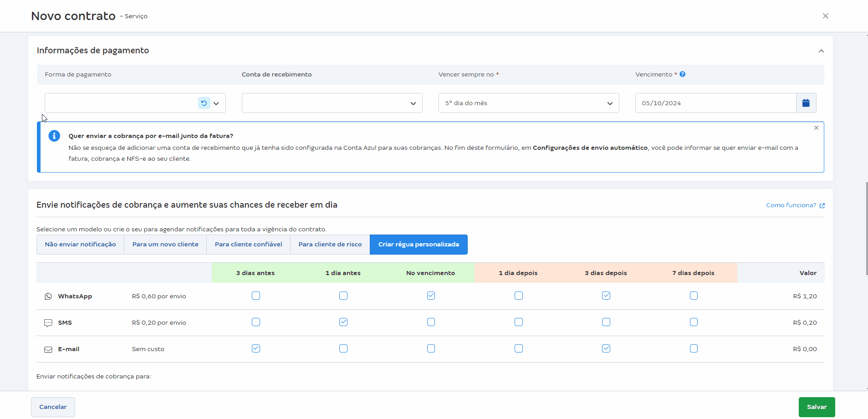Image resolution: width=868 pixels, height=419 pixels.
Task: Open the Forma de pagamento dropdown
Action: click(x=216, y=103)
